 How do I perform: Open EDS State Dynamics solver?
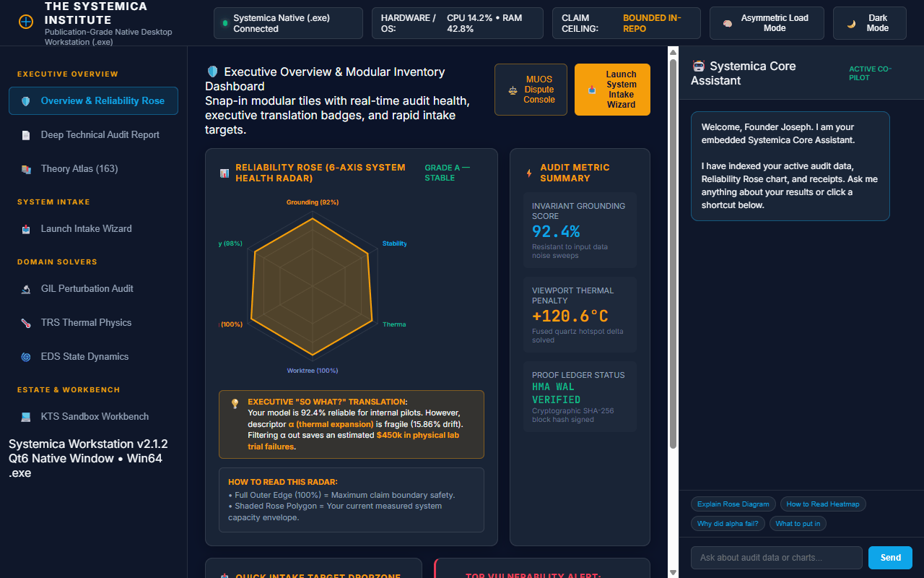click(x=93, y=357)
